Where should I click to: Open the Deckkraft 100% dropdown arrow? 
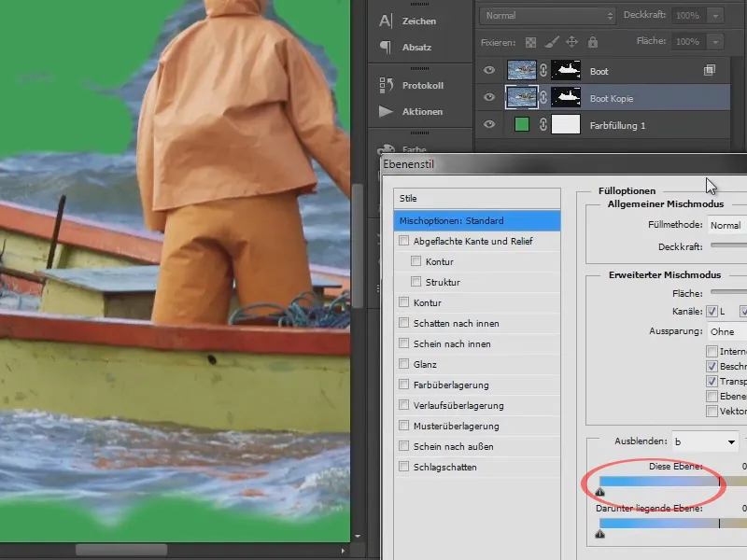point(715,16)
